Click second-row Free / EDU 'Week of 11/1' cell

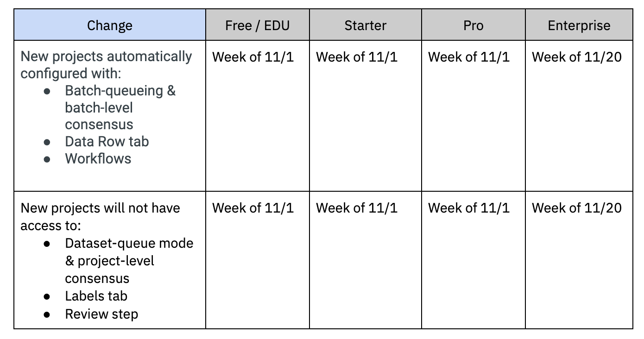(258, 260)
